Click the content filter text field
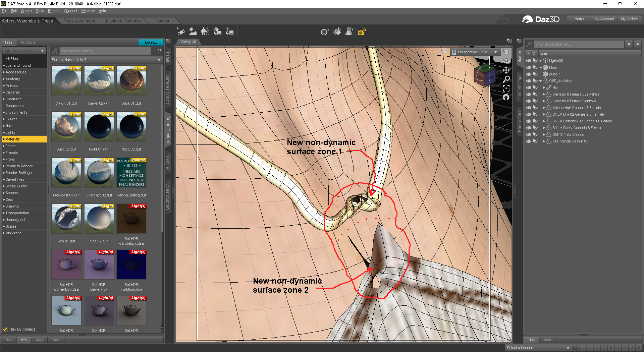The image size is (644, 352). [105, 51]
